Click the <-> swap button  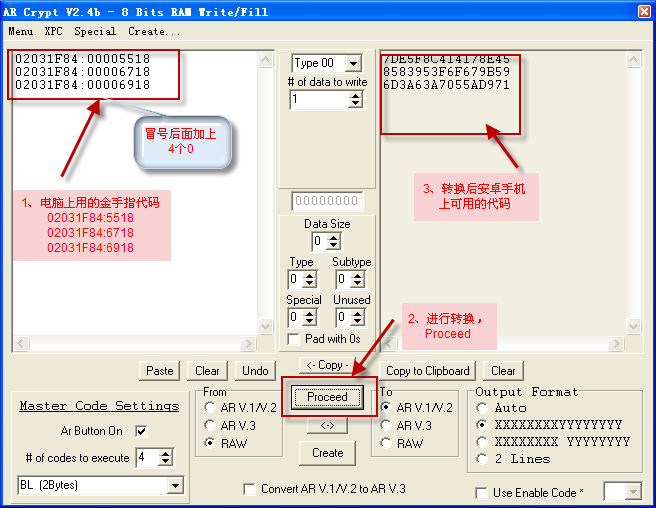(x=327, y=426)
